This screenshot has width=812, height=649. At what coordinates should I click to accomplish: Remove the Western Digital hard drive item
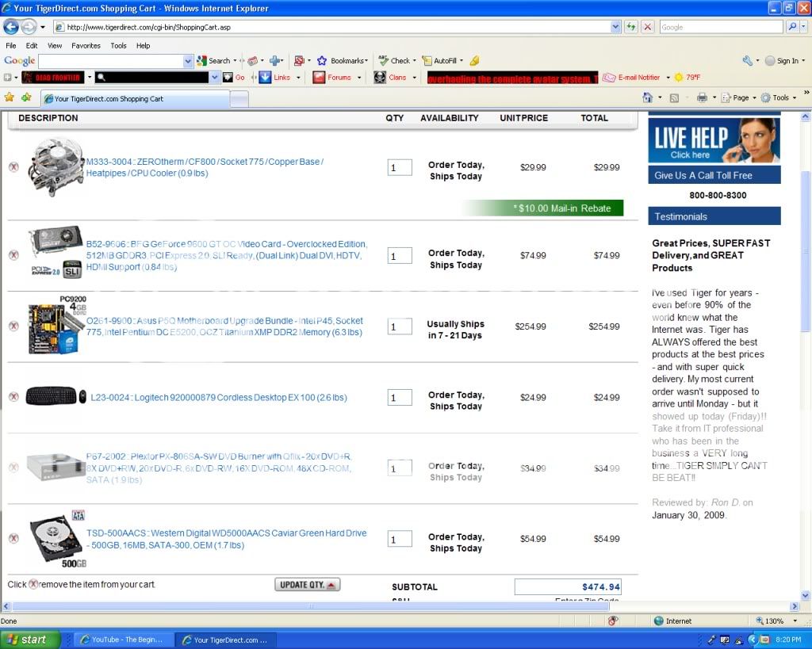click(x=13, y=539)
